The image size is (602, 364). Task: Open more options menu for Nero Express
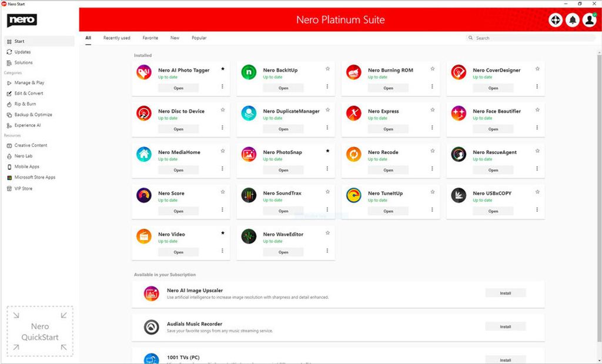click(432, 128)
